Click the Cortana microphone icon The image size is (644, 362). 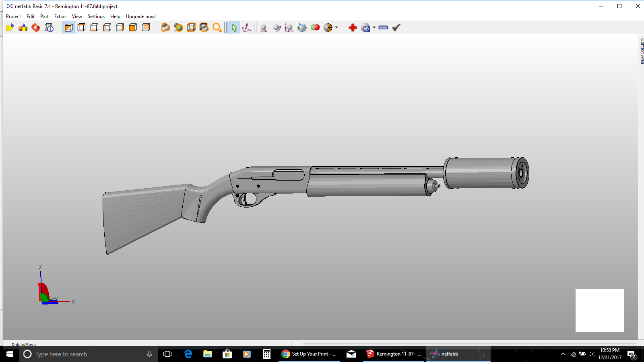pos(149,354)
